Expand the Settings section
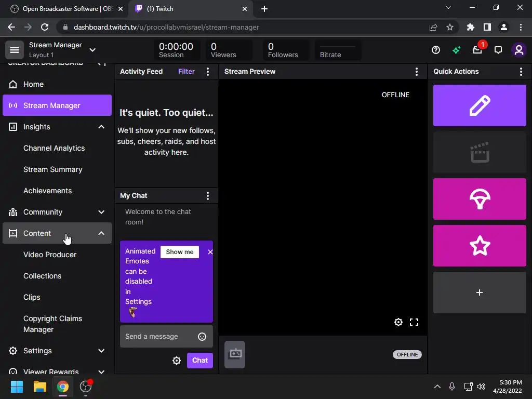 pos(101,351)
